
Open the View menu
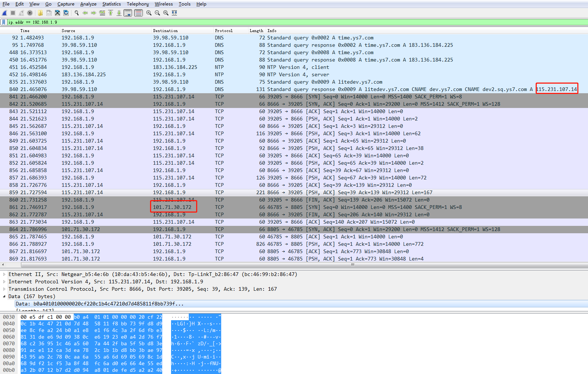34,4
